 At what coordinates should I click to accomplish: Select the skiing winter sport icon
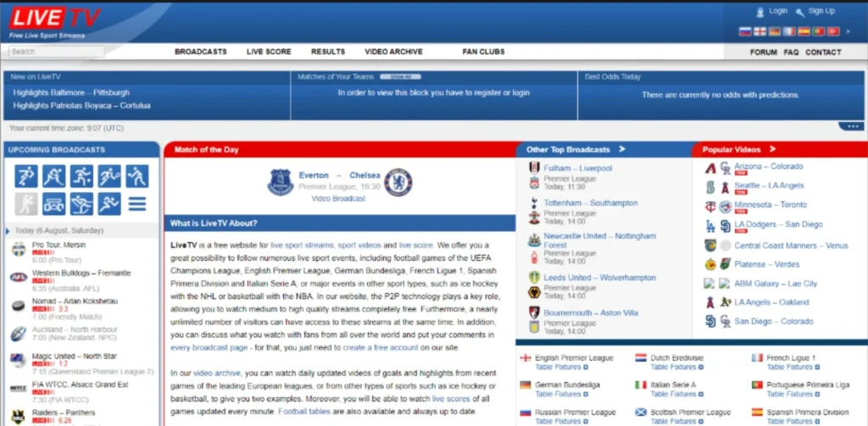coord(81,203)
